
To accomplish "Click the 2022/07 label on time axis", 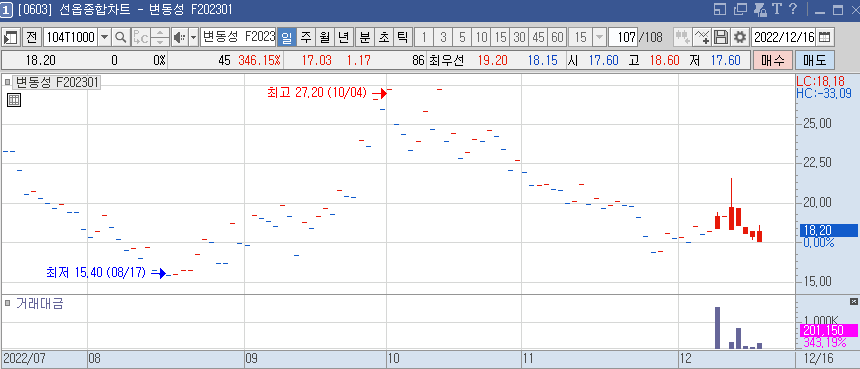I will pyautogui.click(x=24, y=358).
